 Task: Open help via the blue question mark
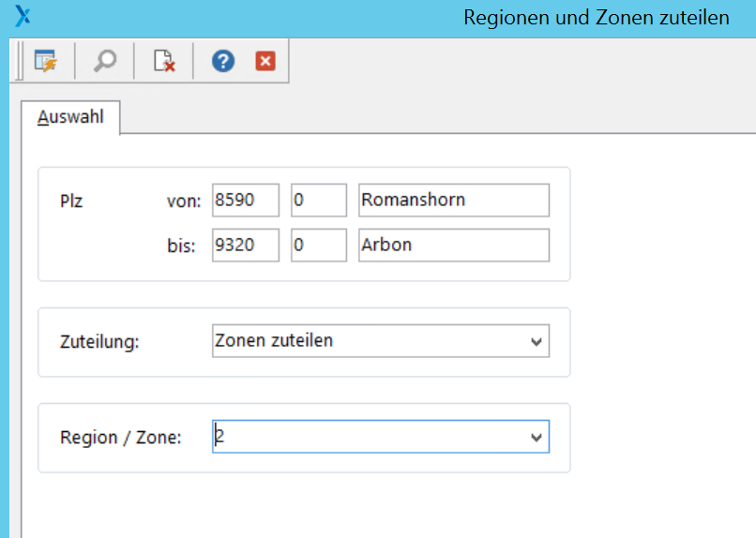[x=222, y=62]
